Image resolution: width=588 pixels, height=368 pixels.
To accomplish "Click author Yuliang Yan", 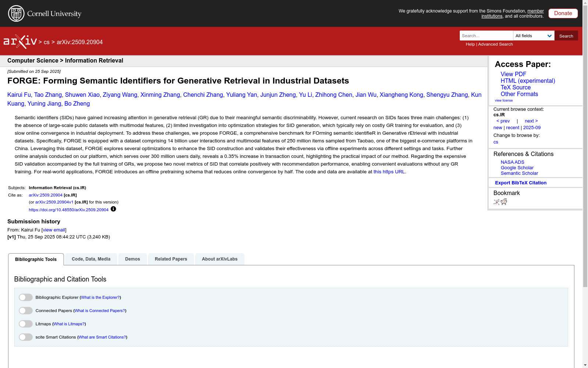I will (241, 95).
